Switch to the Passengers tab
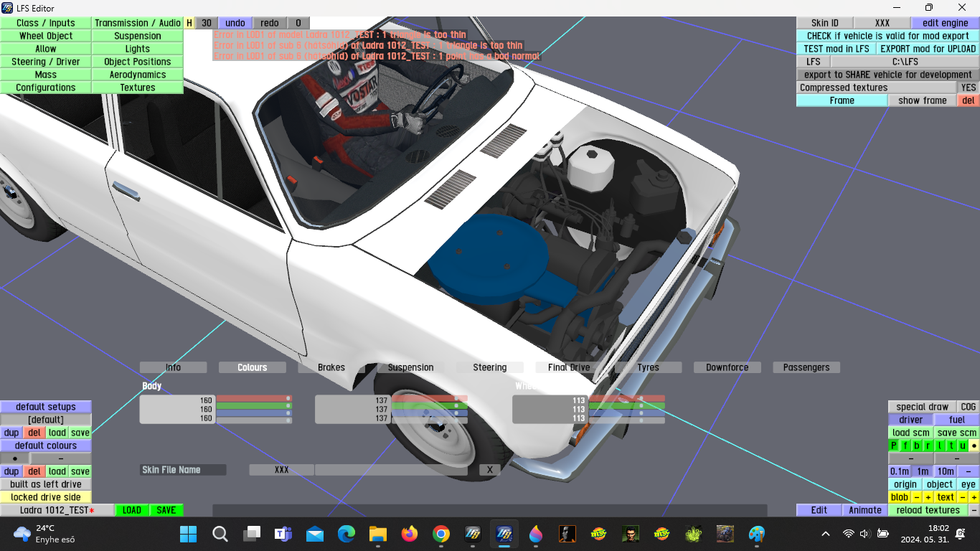Image resolution: width=980 pixels, height=551 pixels. pos(806,367)
